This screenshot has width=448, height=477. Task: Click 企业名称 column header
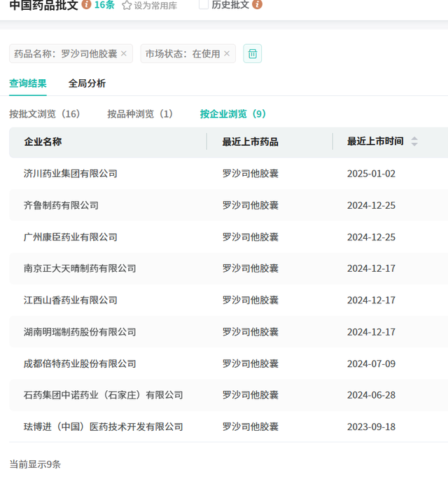[43, 141]
